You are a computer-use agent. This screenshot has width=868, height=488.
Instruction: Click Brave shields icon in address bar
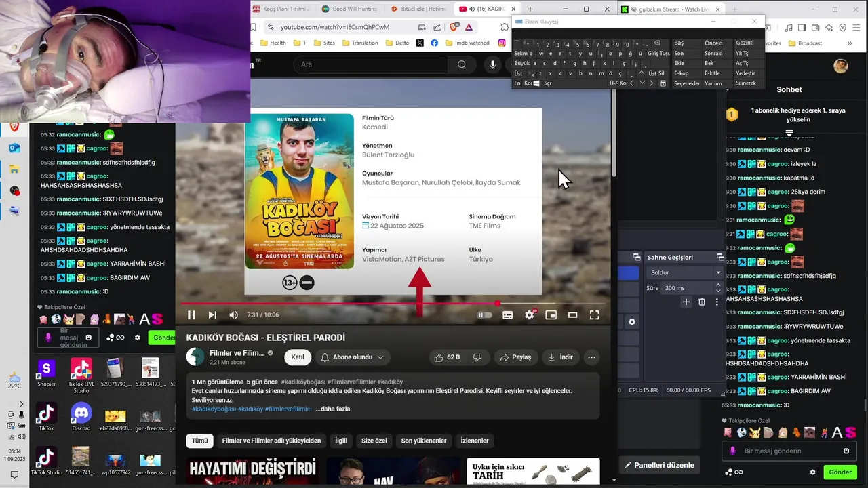pyautogui.click(x=454, y=27)
